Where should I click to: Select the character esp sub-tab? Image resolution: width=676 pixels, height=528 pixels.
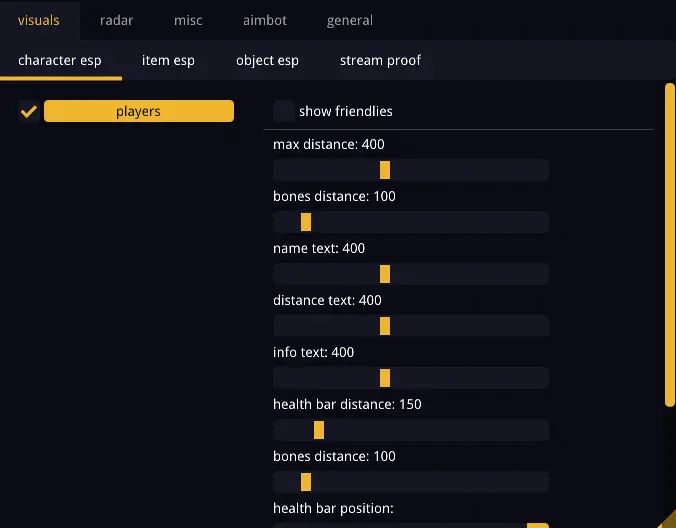coord(60,60)
